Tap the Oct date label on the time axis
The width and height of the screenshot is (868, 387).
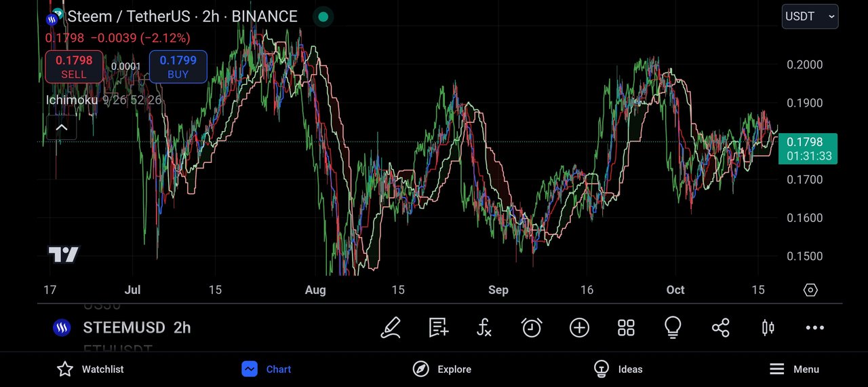click(675, 290)
